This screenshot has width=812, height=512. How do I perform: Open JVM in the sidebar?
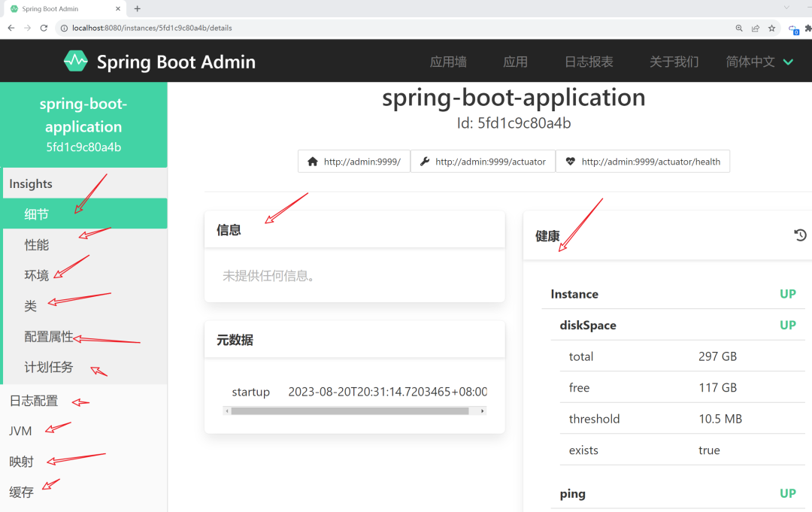[x=84, y=431]
